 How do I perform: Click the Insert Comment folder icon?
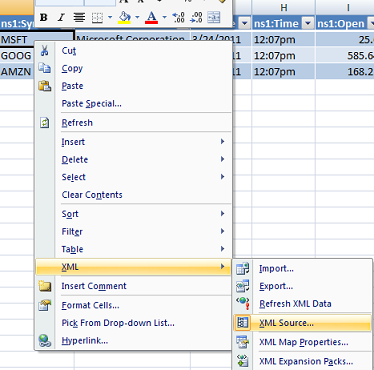click(45, 286)
